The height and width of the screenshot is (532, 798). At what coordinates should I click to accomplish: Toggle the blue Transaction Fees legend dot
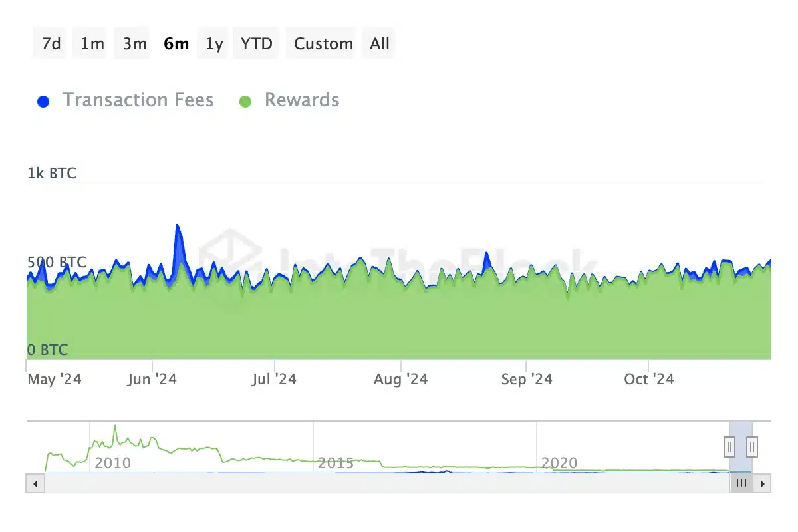(43, 100)
